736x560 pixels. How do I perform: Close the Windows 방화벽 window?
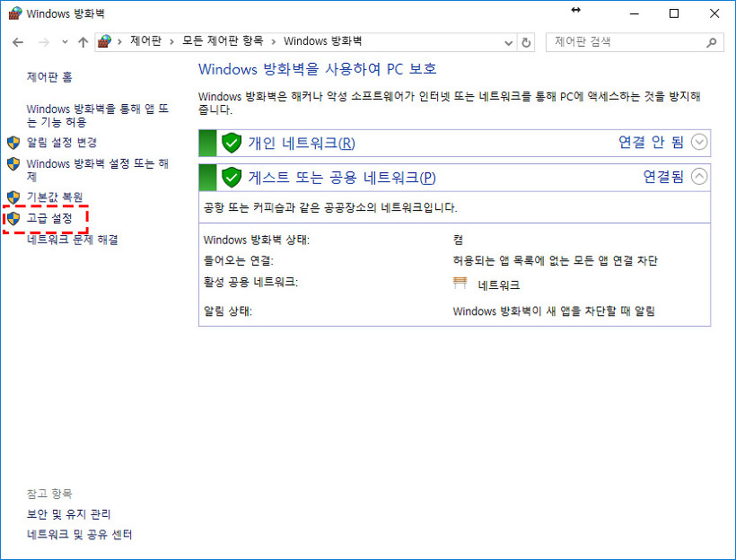(714, 13)
